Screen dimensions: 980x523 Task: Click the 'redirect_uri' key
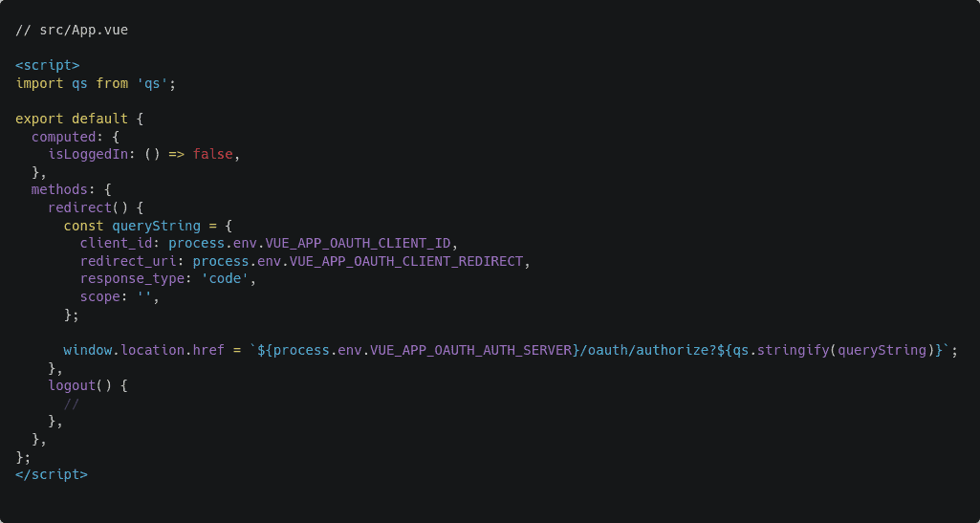click(x=127, y=261)
